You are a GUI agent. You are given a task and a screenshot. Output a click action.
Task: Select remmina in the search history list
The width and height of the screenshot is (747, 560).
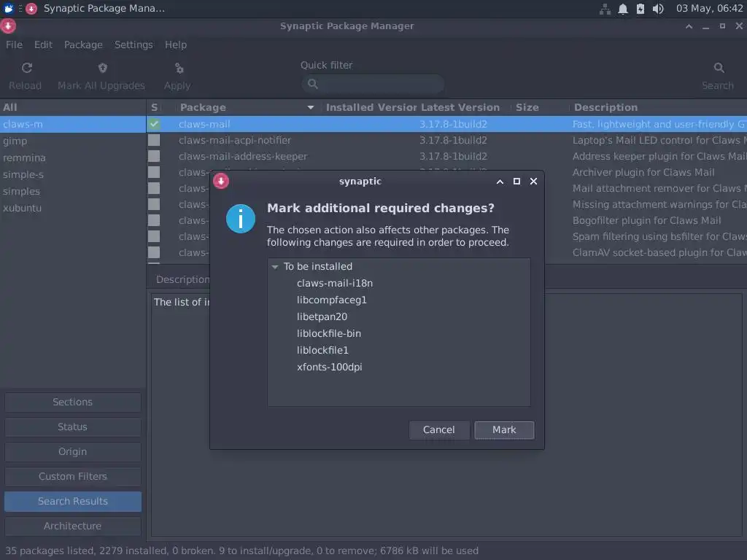coord(73,157)
